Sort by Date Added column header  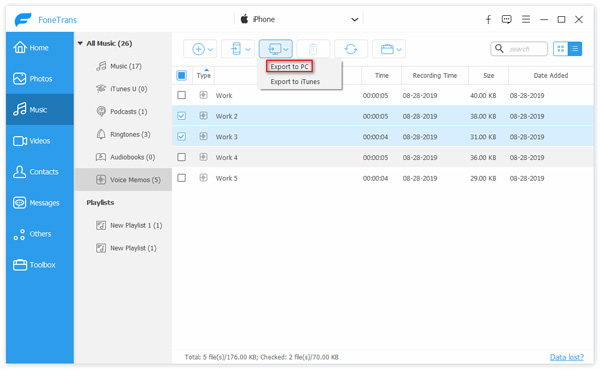[551, 75]
